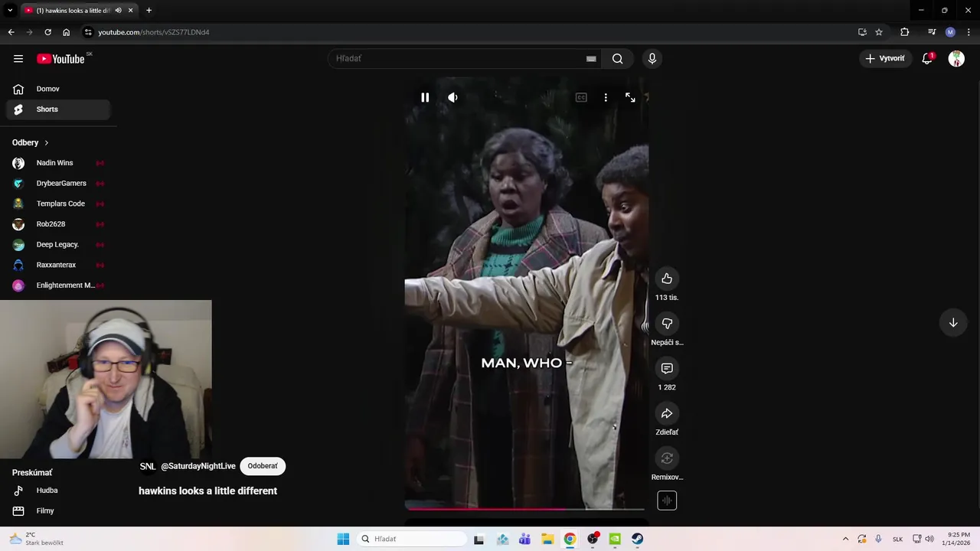Open YouTube notifications bell

927,59
